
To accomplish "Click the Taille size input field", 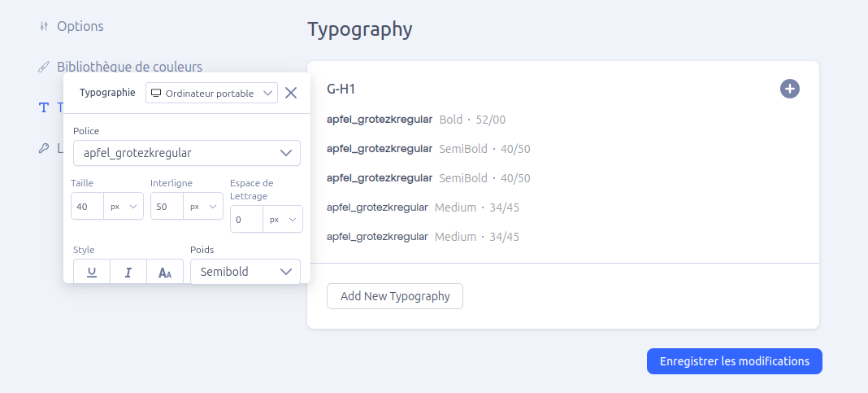I will 87,207.
